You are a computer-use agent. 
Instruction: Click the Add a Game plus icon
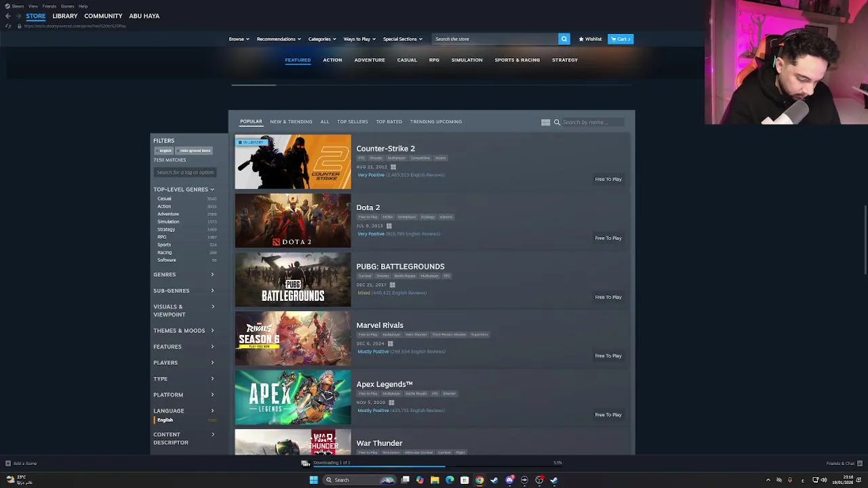[x=7, y=464]
